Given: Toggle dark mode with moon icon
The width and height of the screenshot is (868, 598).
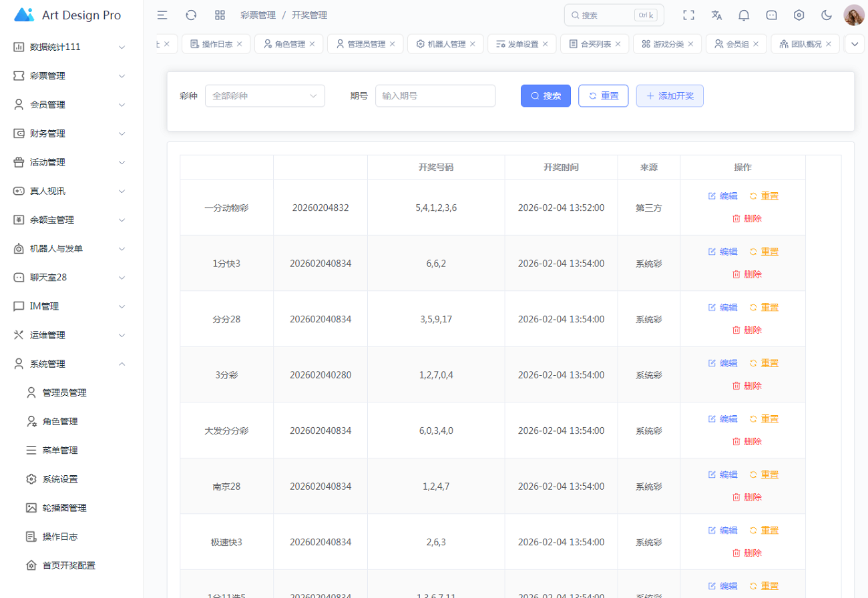Looking at the screenshot, I should [826, 15].
